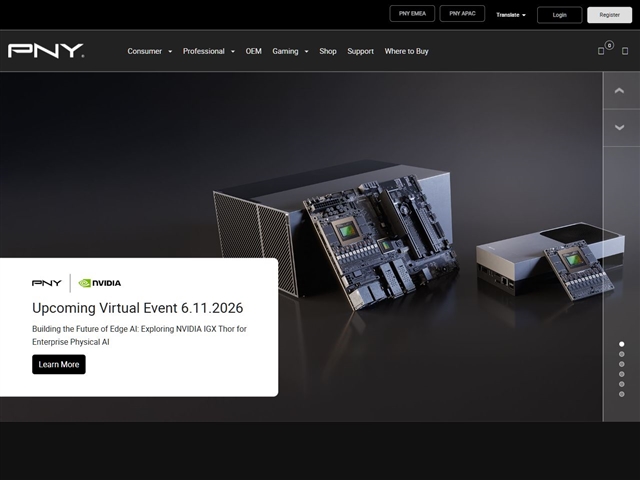This screenshot has height=480, width=640.
Task: Select the fourth carousel dot
Action: click(621, 374)
